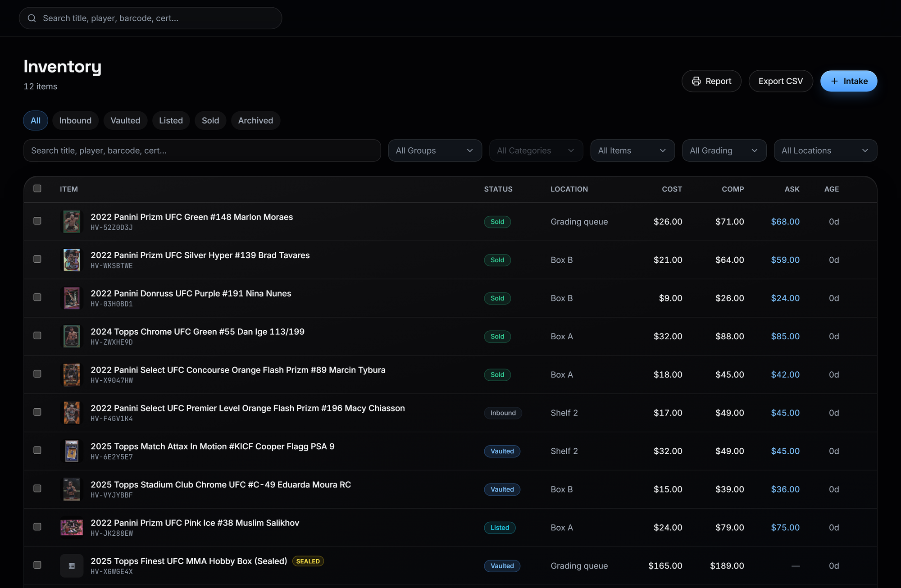Viewport: 901px width, 588px height.
Task: Open the Muslim Salikhov card thumbnail
Action: (x=72, y=528)
